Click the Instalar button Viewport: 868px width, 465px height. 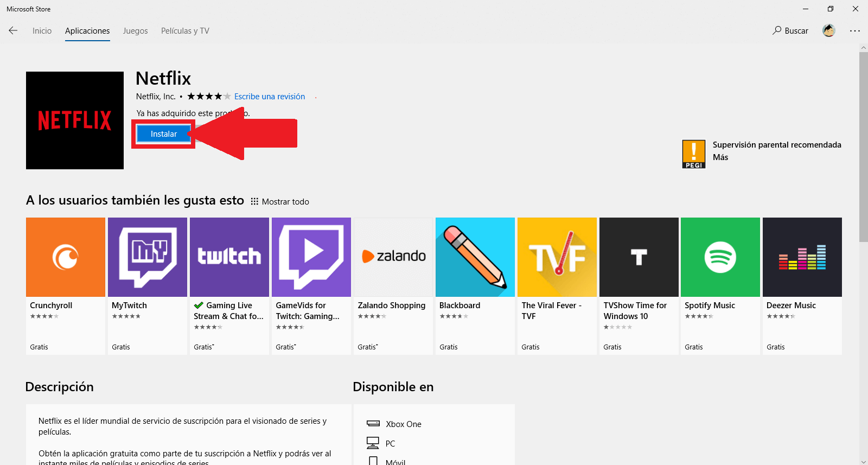point(164,134)
